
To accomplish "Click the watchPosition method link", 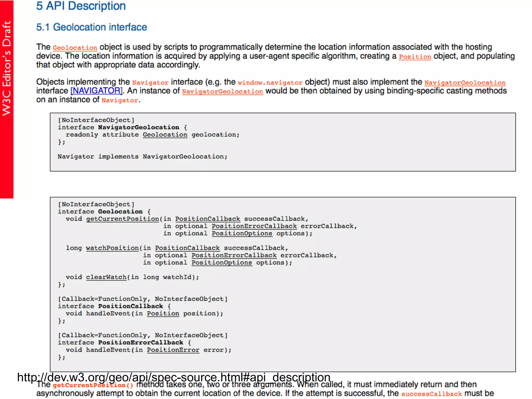I will pos(112,248).
